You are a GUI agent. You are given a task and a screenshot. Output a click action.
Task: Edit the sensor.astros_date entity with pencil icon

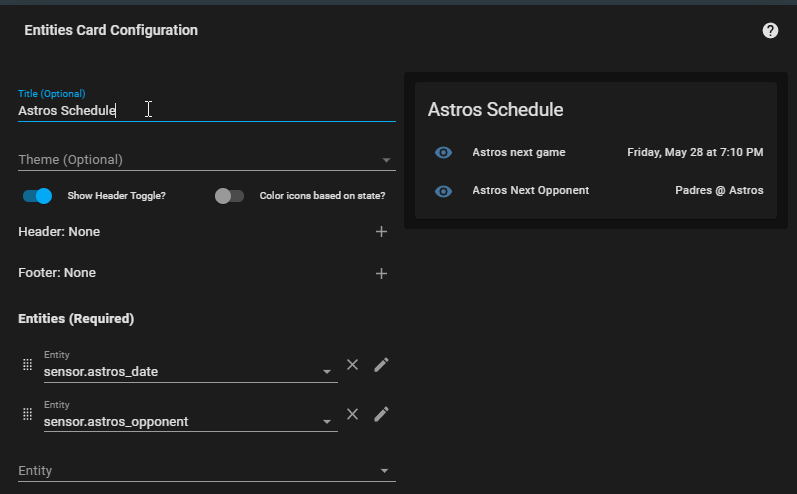coord(381,364)
